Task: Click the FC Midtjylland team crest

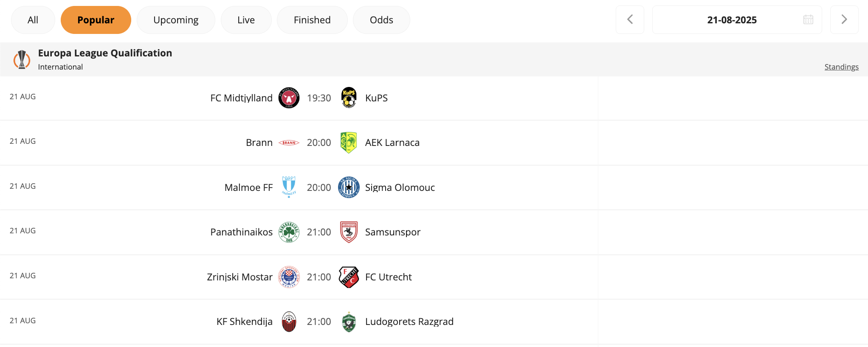Action: click(x=289, y=98)
